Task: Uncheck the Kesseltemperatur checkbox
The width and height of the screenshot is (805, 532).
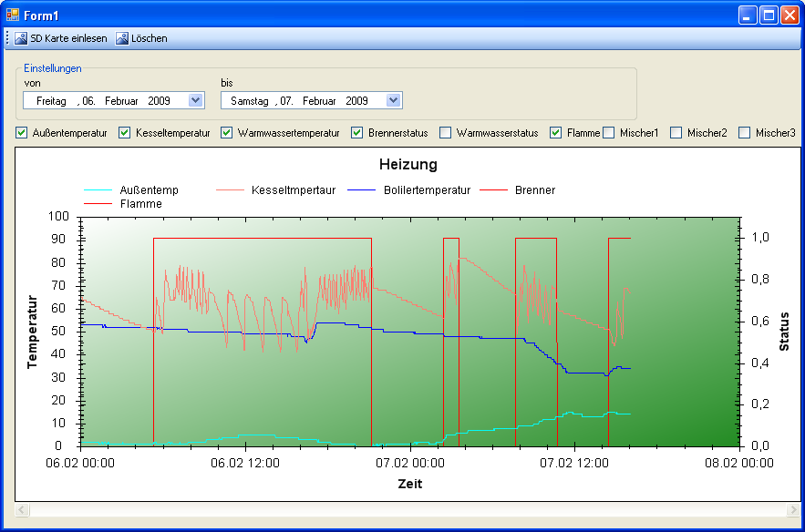Action: tap(124, 133)
